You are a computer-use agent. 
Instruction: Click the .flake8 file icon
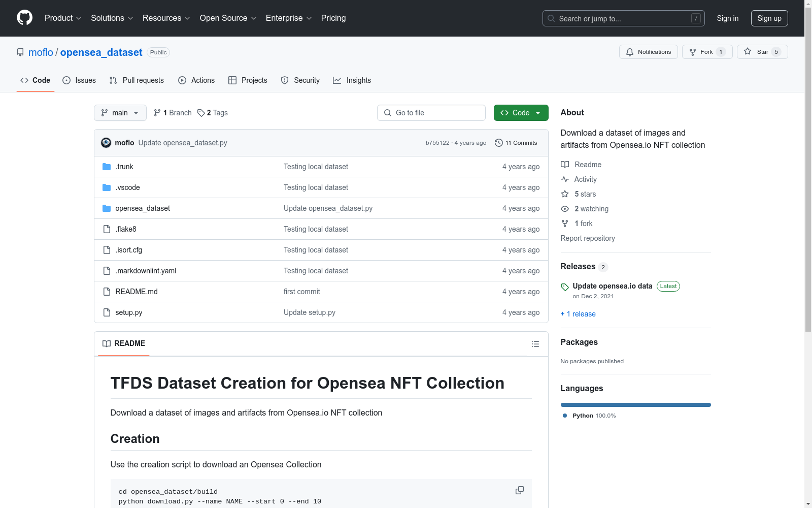[x=107, y=229]
